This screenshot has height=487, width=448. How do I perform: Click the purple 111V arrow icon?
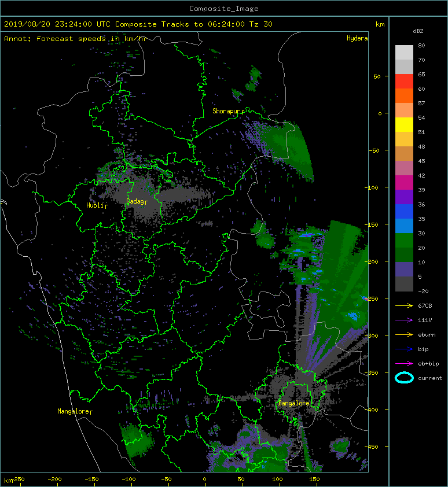click(404, 320)
